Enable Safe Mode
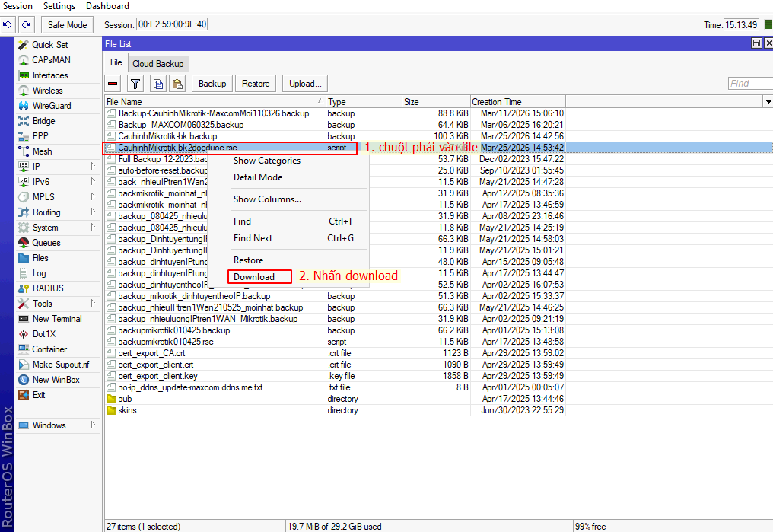Image resolution: width=773 pixels, height=532 pixels. tap(66, 24)
